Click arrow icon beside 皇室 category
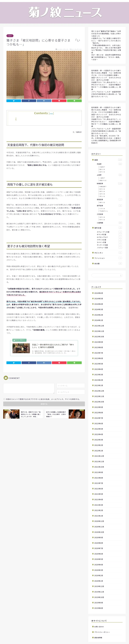 [x=93, y=160]
